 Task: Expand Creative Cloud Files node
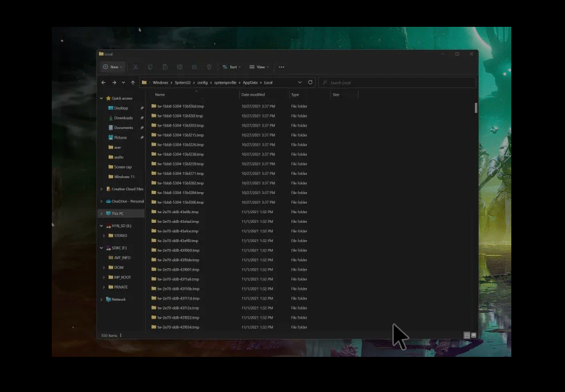pos(101,189)
